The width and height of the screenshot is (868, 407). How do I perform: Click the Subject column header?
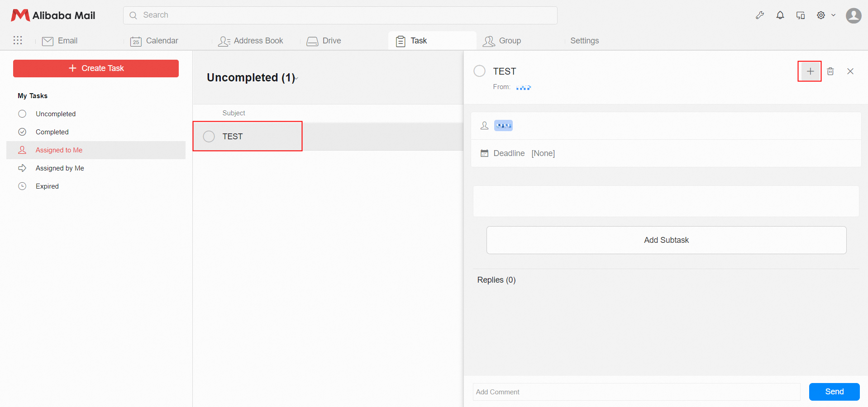(234, 113)
